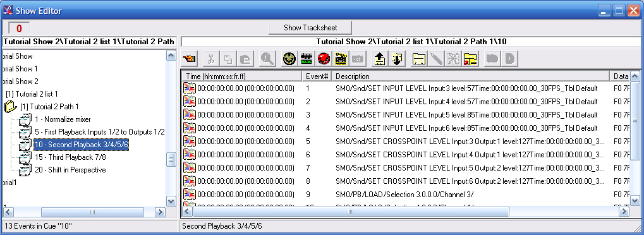644x235 pixels.
Task: Select event 6 CROSSPOINT LEVEL Input:4 Output:1
Action: tap(470, 155)
